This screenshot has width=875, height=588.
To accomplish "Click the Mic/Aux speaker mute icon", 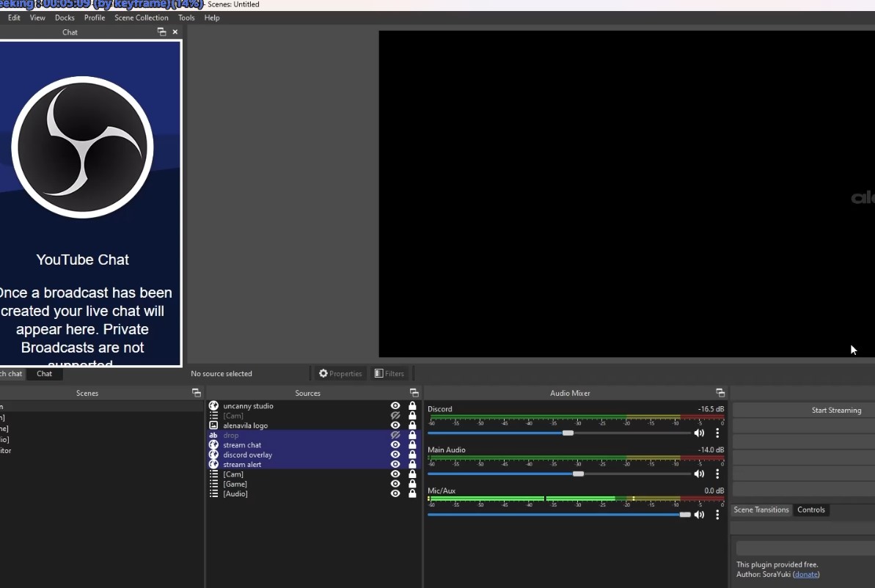I will coord(699,515).
